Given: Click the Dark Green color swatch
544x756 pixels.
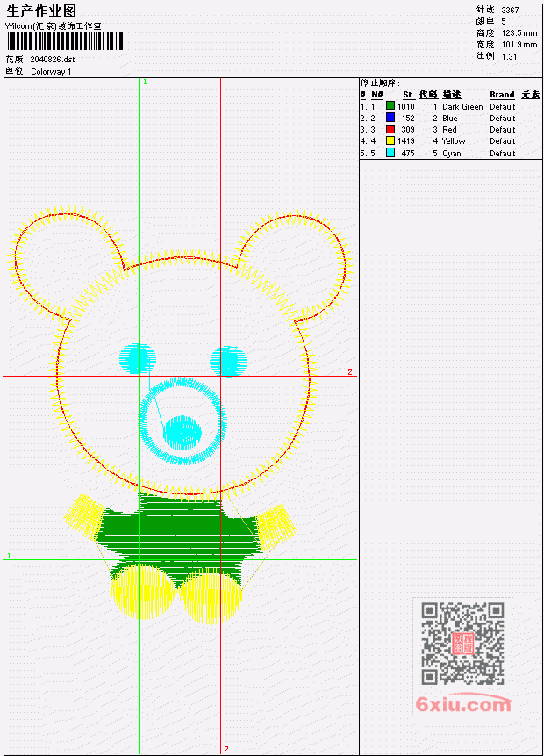Looking at the screenshot, I should pos(390,106).
